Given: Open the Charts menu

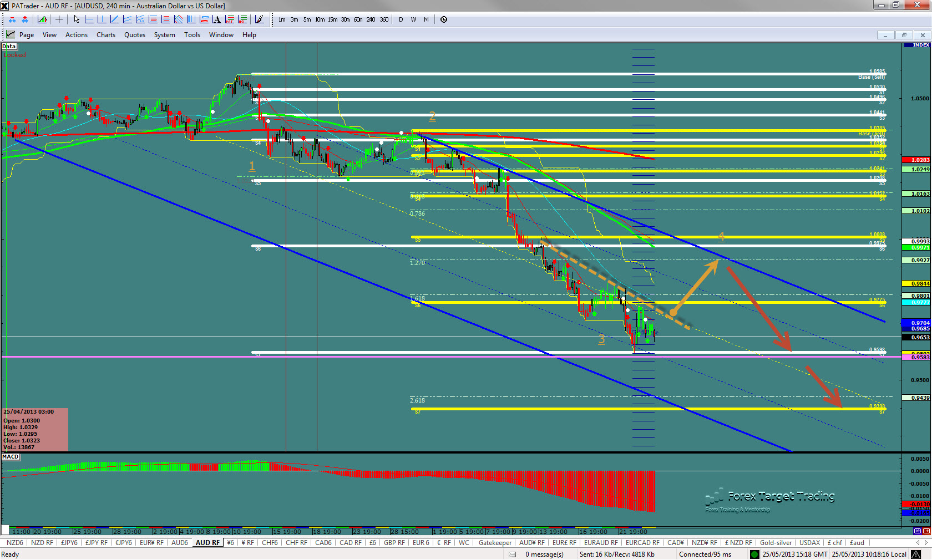Looking at the screenshot, I should [x=106, y=35].
